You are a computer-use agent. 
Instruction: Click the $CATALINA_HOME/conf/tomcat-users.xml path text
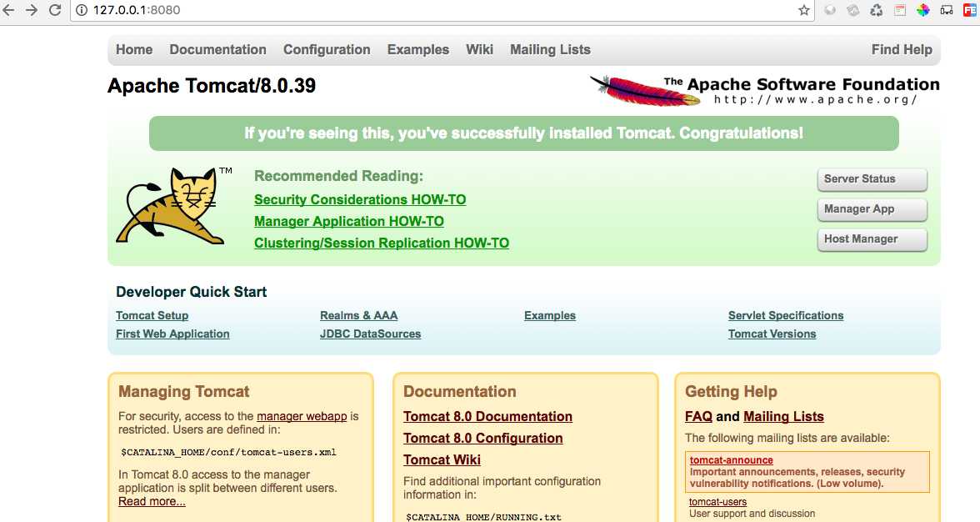228,452
